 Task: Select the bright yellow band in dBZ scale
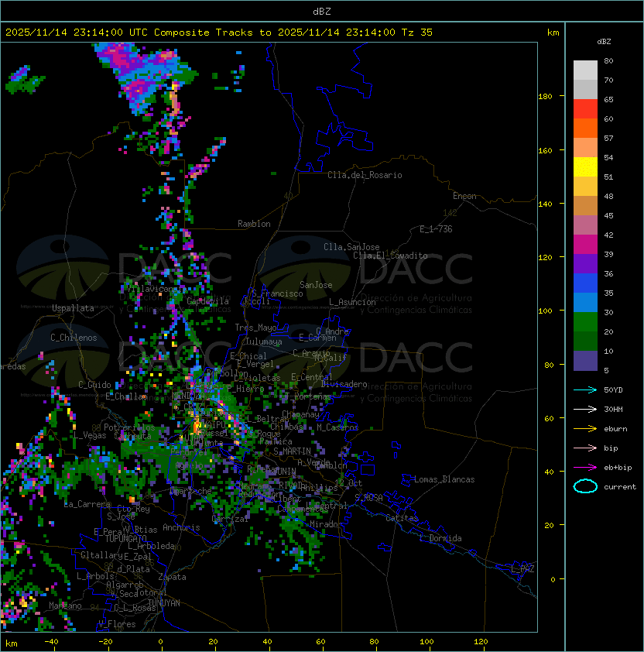click(585, 167)
